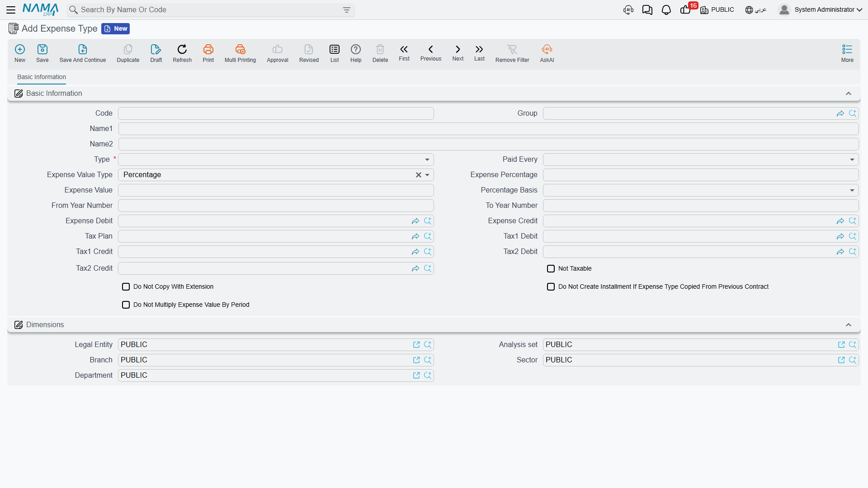Click the Name2 input field
Image resolution: width=868 pixels, height=488 pixels.
(x=488, y=144)
